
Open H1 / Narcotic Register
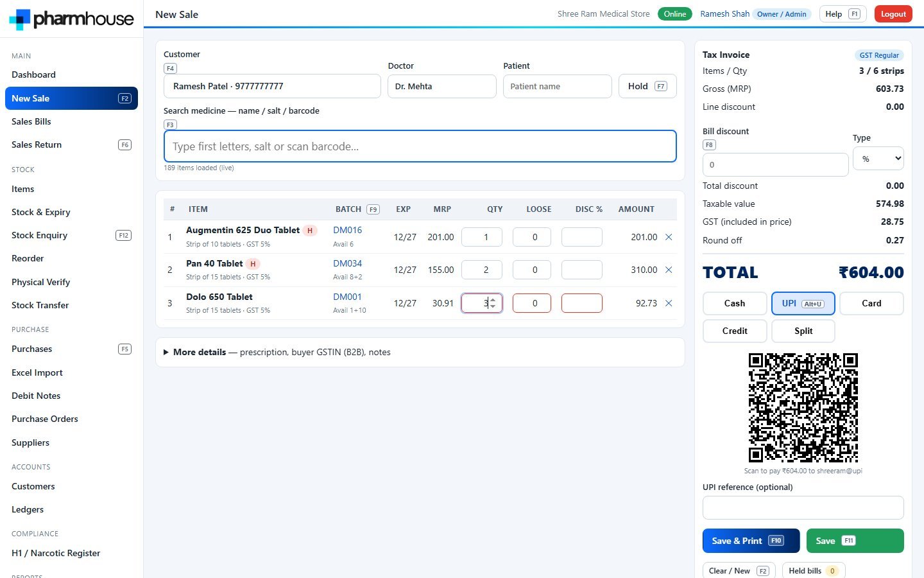tap(71, 553)
